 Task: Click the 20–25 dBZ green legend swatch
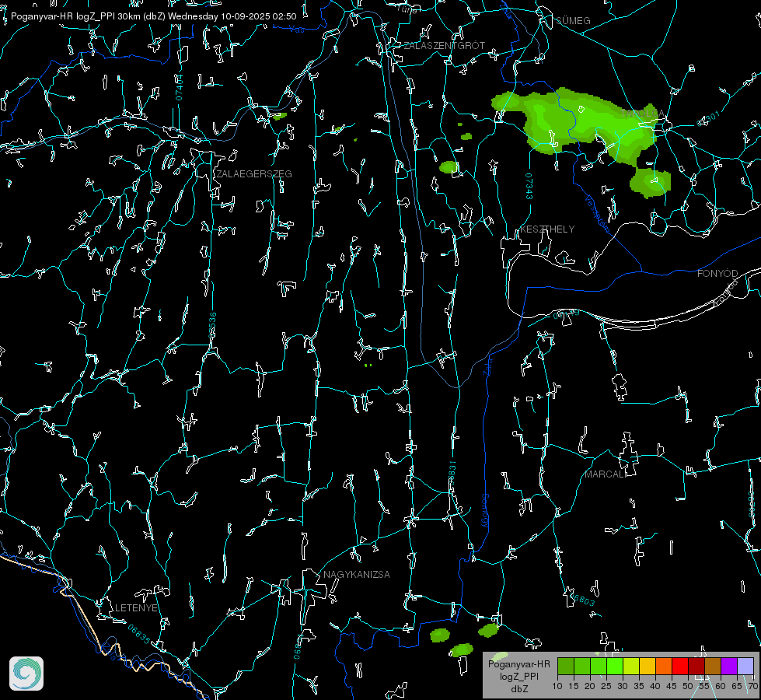pyautogui.click(x=599, y=666)
